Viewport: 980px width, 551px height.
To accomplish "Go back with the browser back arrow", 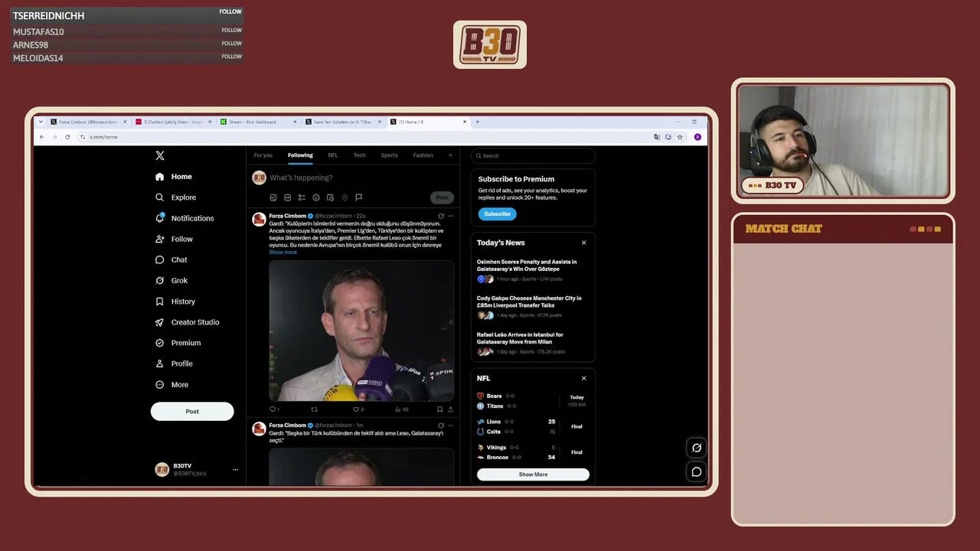I will coord(42,137).
